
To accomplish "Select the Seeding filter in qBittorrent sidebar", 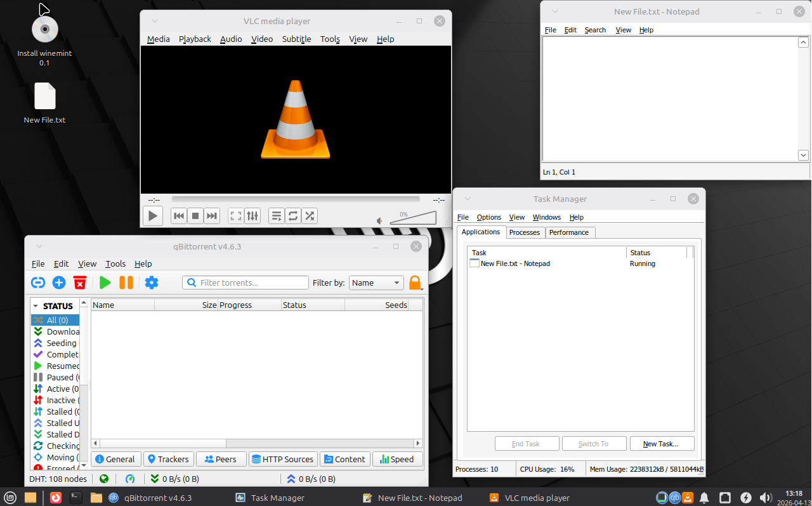I will tap(55, 343).
